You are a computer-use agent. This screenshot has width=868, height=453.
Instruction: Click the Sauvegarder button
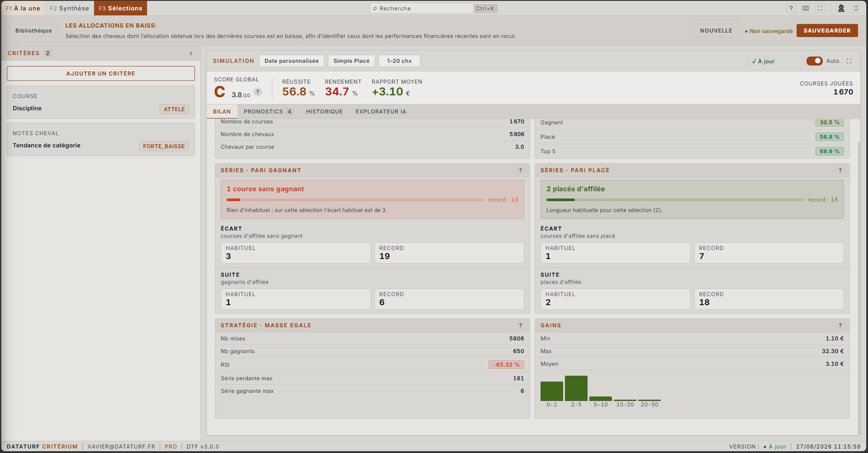[x=827, y=31]
